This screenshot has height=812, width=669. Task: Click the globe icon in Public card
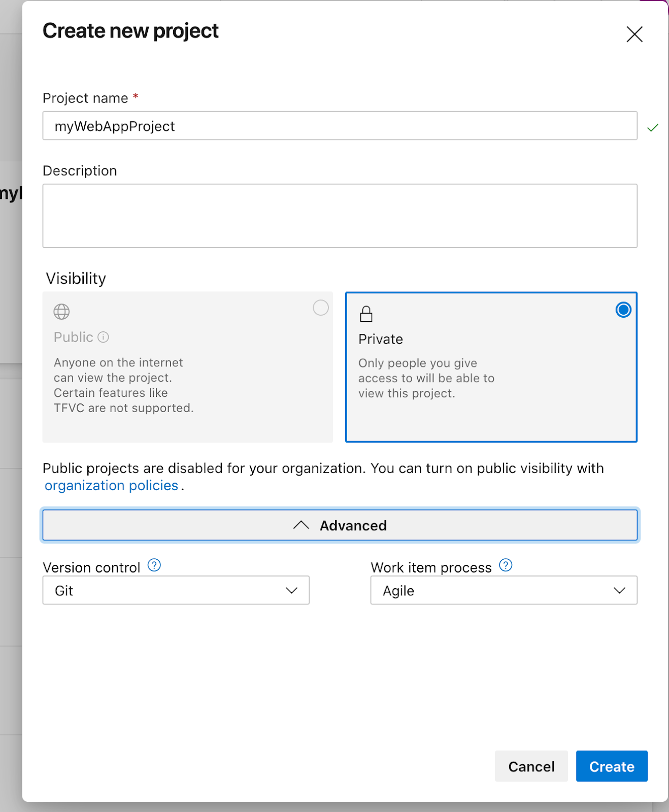click(62, 312)
